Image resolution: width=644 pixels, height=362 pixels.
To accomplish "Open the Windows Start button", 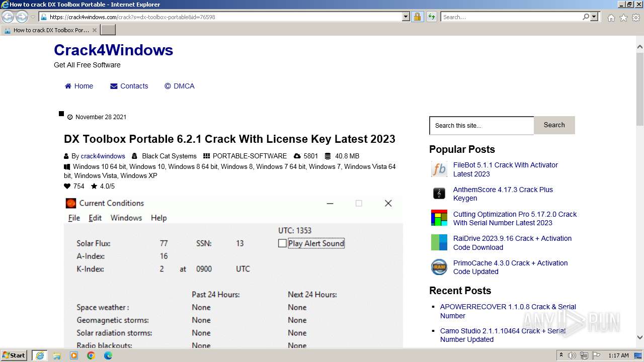I will [x=14, y=355].
